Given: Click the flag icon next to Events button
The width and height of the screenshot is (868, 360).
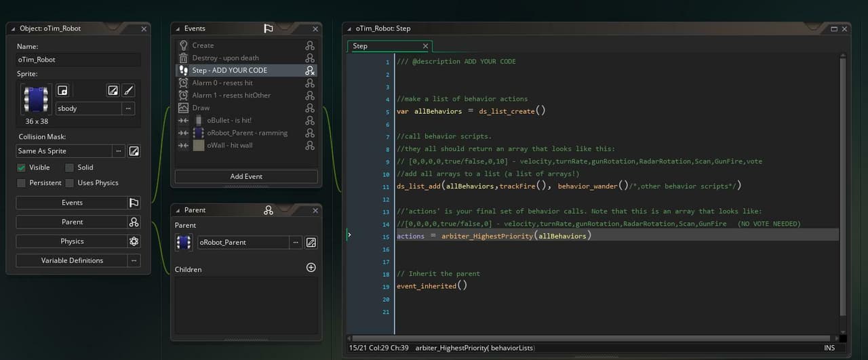Looking at the screenshot, I should tap(134, 203).
